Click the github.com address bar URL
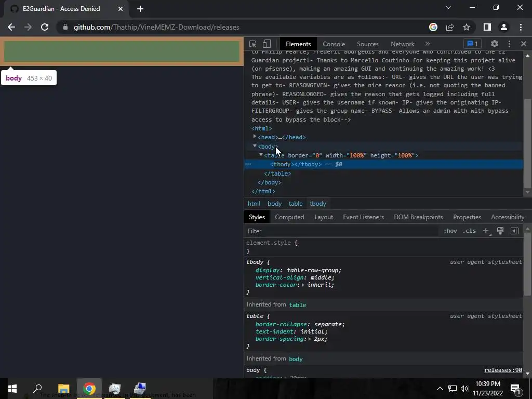The height and width of the screenshot is (399, 532). coord(156,27)
